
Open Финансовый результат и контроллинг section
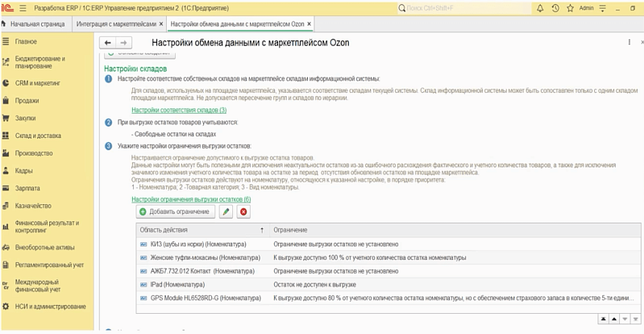point(48,226)
